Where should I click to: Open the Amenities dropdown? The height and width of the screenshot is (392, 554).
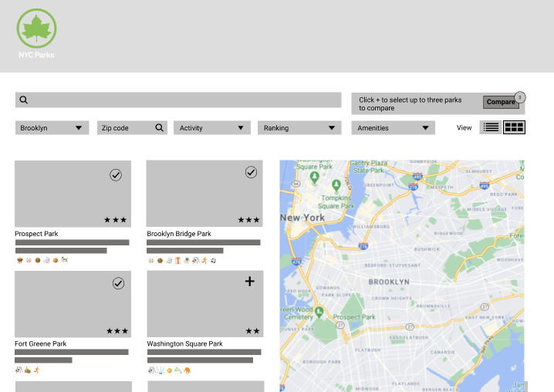click(x=394, y=128)
